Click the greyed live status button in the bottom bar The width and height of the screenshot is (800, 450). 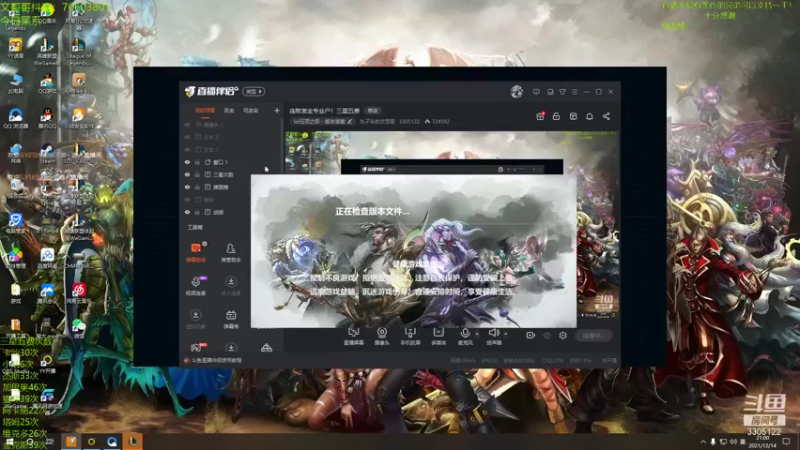(x=593, y=335)
